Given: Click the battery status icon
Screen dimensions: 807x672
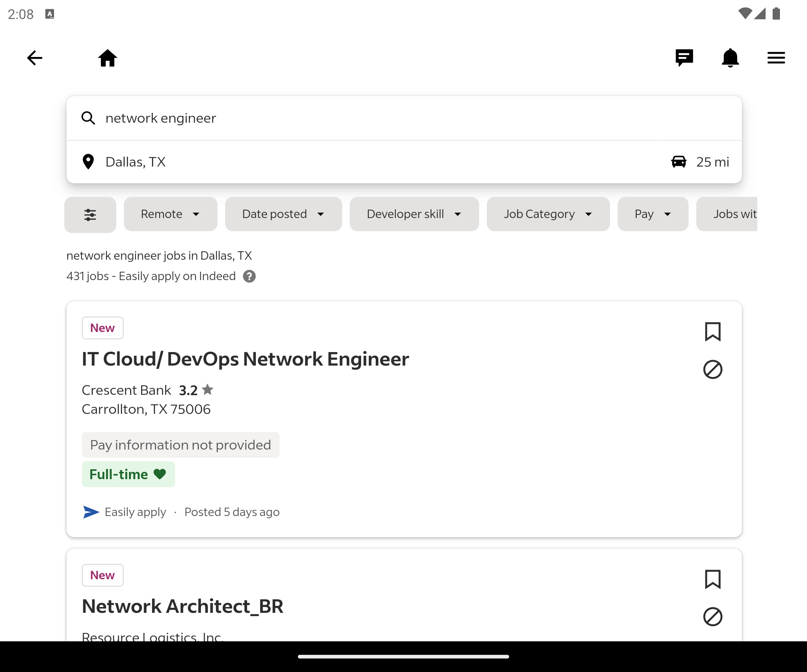Looking at the screenshot, I should click(776, 14).
